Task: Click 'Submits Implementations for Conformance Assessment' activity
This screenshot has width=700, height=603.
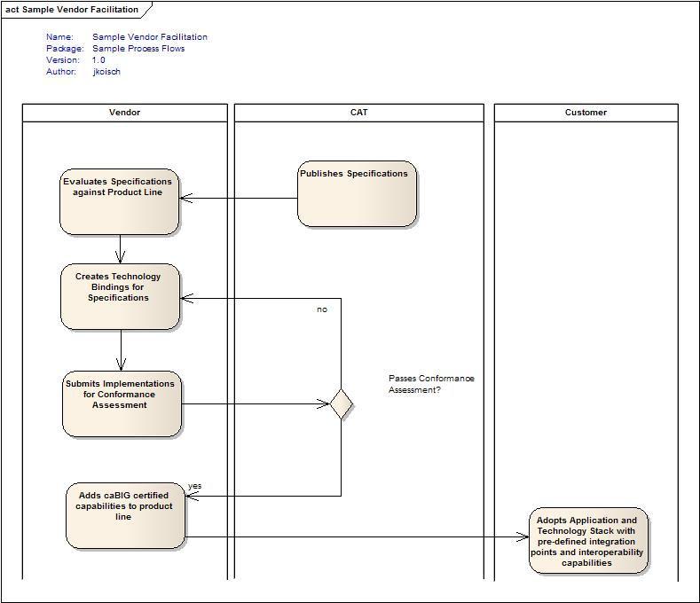Action: tap(122, 404)
